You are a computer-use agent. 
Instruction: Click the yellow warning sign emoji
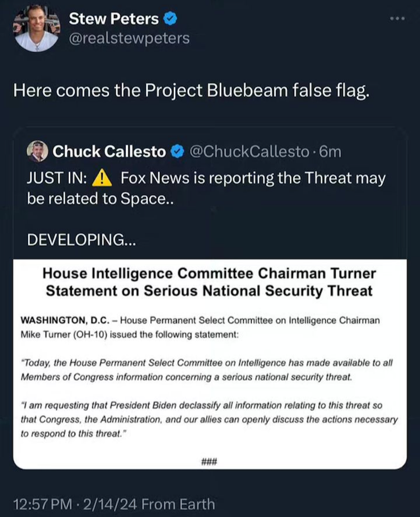pyautogui.click(x=102, y=178)
